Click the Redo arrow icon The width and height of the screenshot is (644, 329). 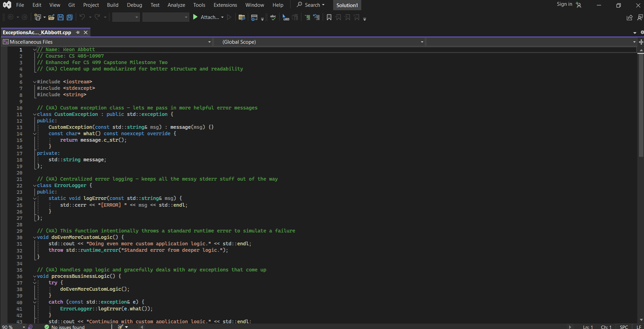click(98, 17)
